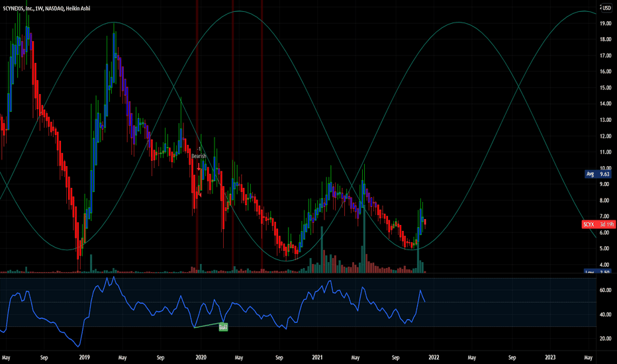Click the 40.00 RSI scale label

pos(605,314)
